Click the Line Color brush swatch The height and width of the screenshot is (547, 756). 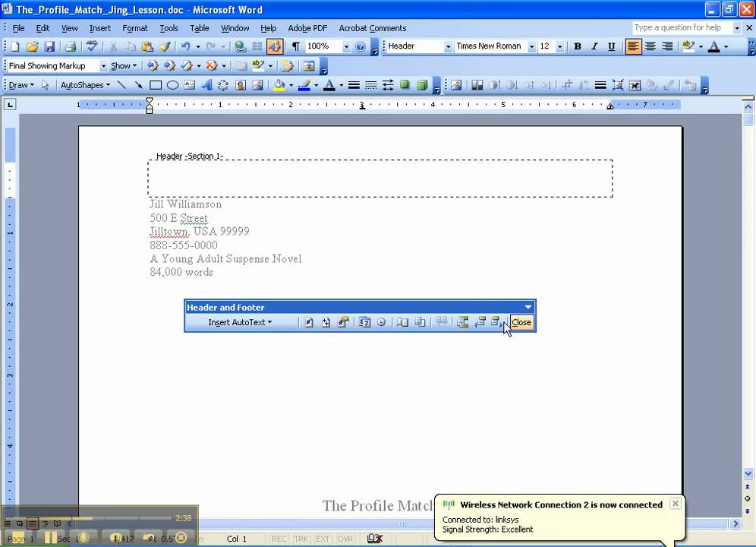304,85
